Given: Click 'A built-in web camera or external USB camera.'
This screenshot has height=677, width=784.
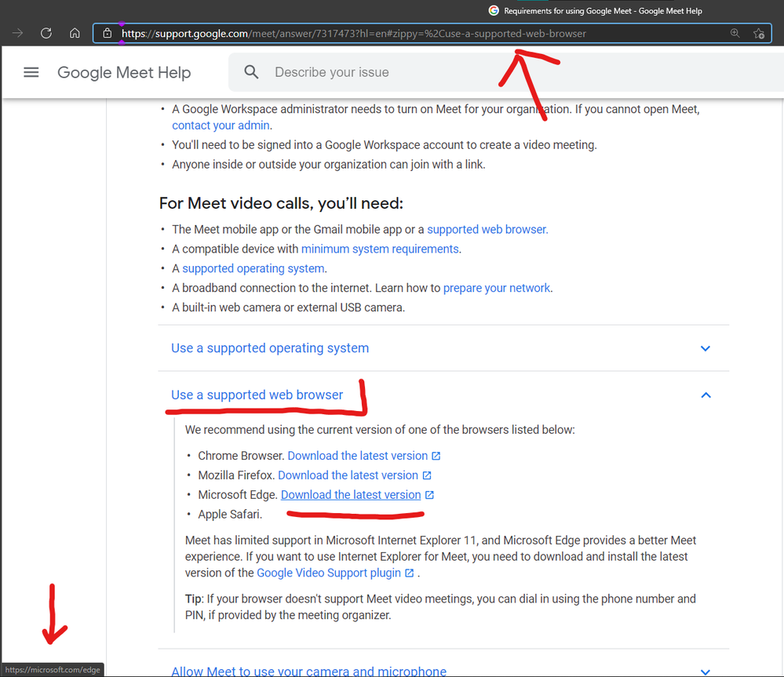Looking at the screenshot, I should (289, 308).
